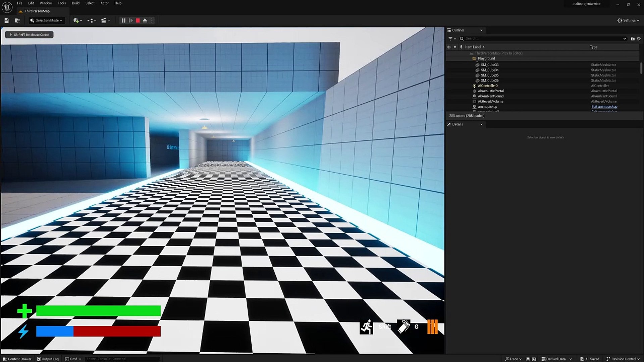This screenshot has height=362, width=644.
Task: Open the Revision Control dropdown
Action: coord(623,359)
